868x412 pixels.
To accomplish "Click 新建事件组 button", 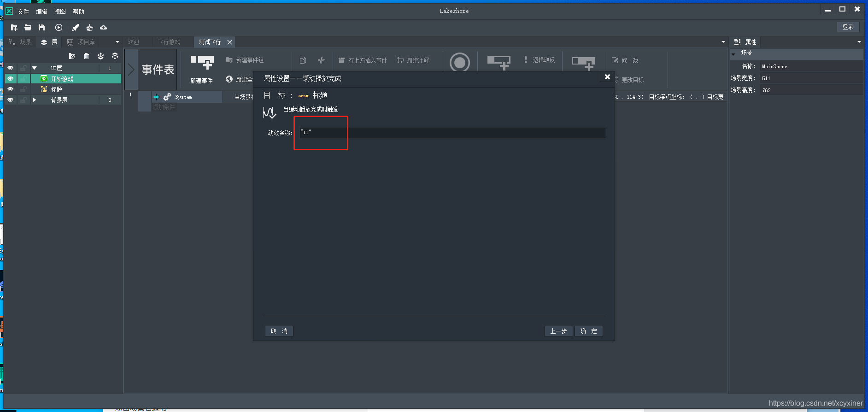I will click(245, 60).
